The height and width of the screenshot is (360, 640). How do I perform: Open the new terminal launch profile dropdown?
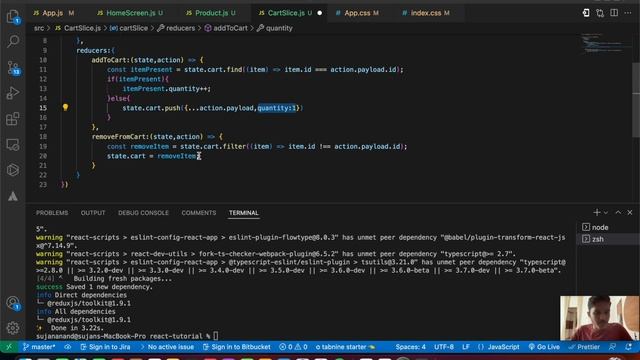(x=606, y=212)
